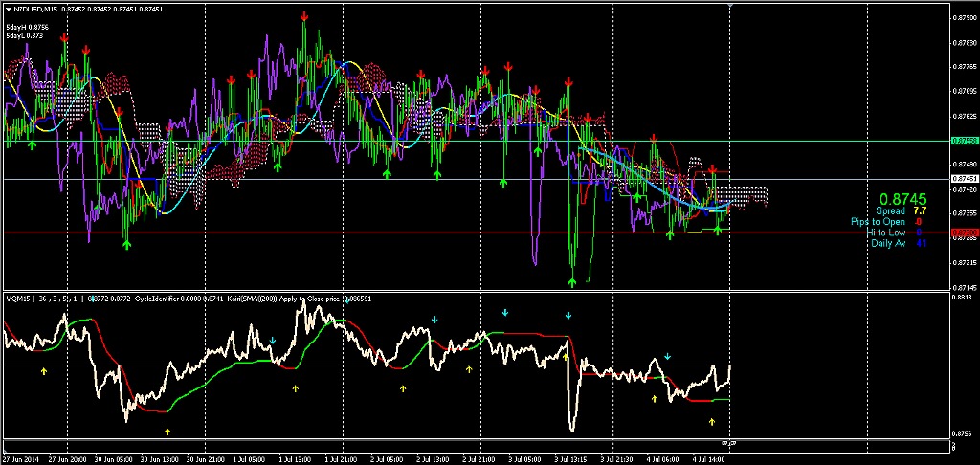Click the 5dayL 0.873 text label
Viewport: 980px width, 465px height.
(x=23, y=35)
